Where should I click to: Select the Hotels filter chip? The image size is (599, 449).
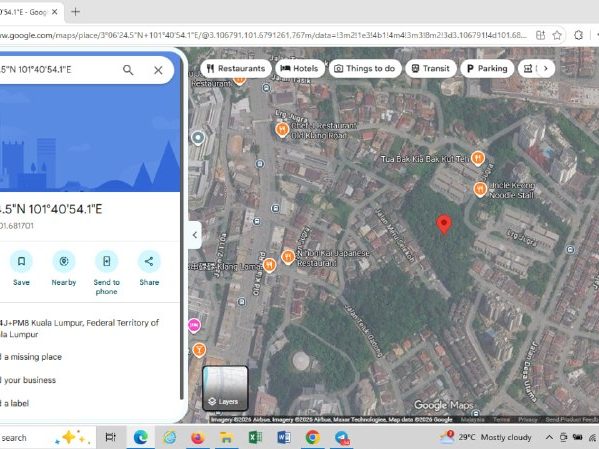click(300, 68)
